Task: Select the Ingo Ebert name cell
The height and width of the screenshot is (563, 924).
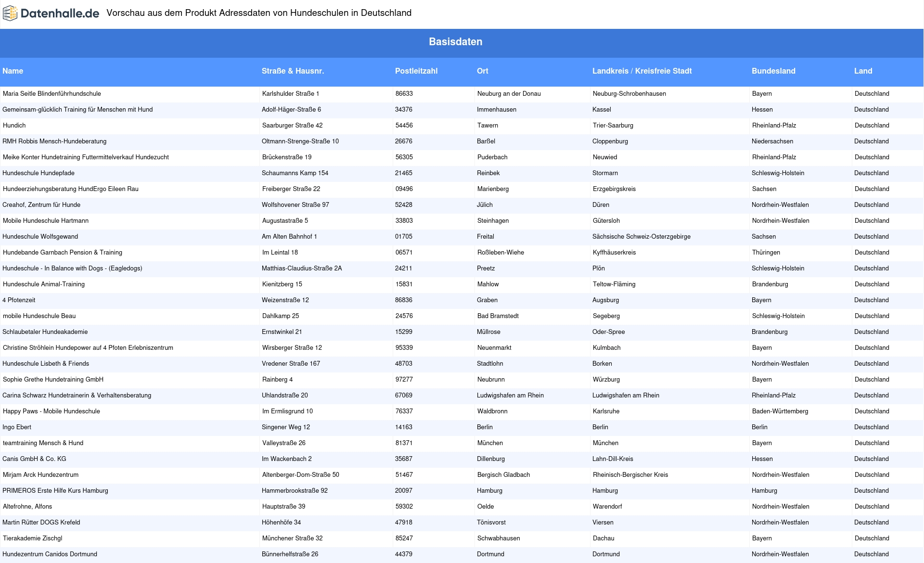Action: point(17,427)
